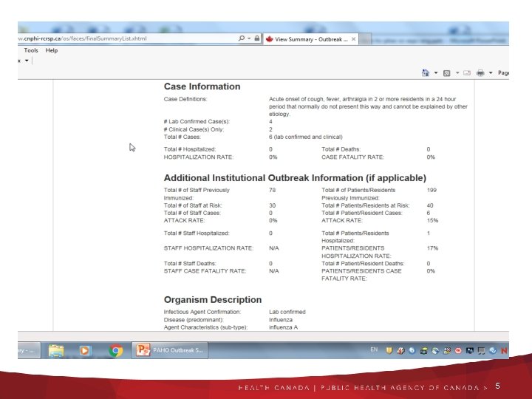This screenshot has height=399, width=532.
Task: Click the security lock icon in address bar
Action: point(257,38)
